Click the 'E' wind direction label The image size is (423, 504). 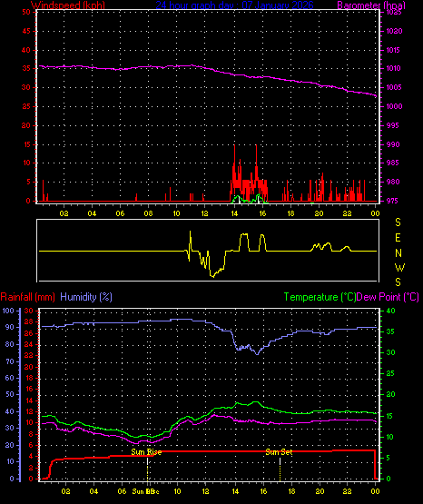pyautogui.click(x=398, y=238)
